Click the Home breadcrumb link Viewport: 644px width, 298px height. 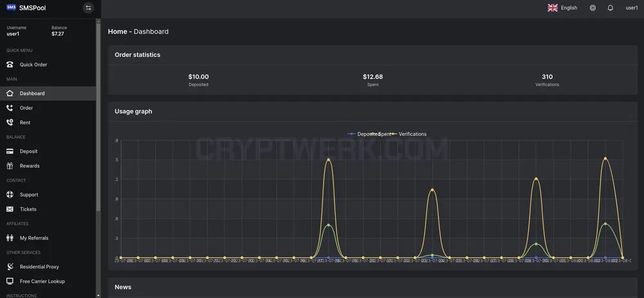(117, 32)
